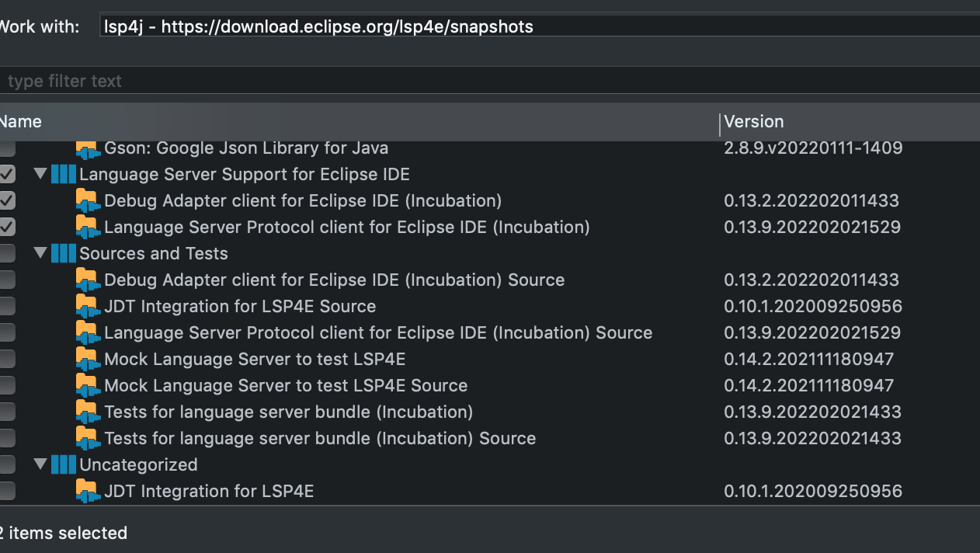Image resolution: width=980 pixels, height=553 pixels.
Task: Collapse the Language Server Support for Eclipse IDE category
Action: [x=40, y=174]
